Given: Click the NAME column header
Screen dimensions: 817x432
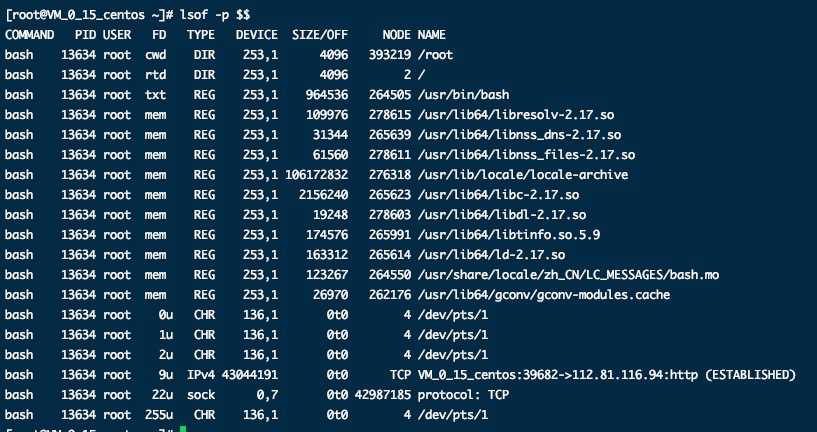Looking at the screenshot, I should (x=431, y=35).
